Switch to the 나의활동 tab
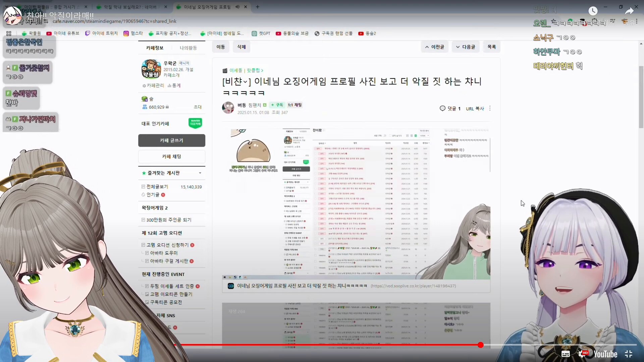 pos(188,48)
